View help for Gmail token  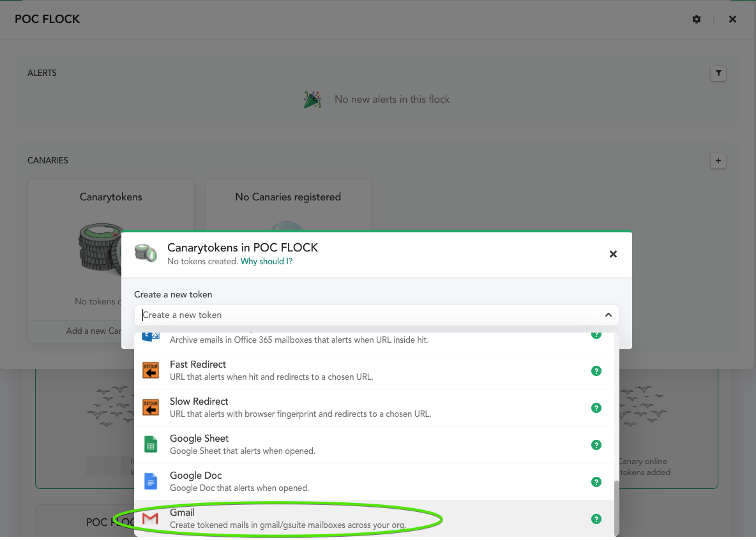596,519
